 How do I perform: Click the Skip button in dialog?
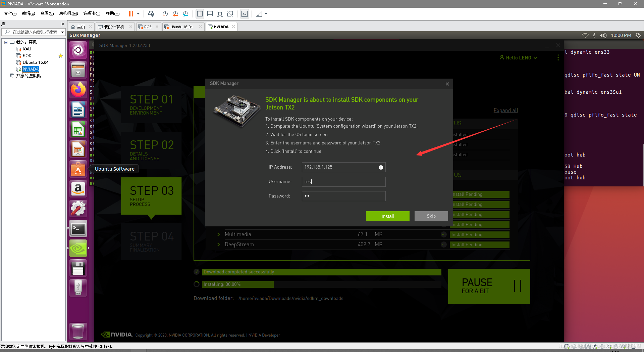(431, 216)
